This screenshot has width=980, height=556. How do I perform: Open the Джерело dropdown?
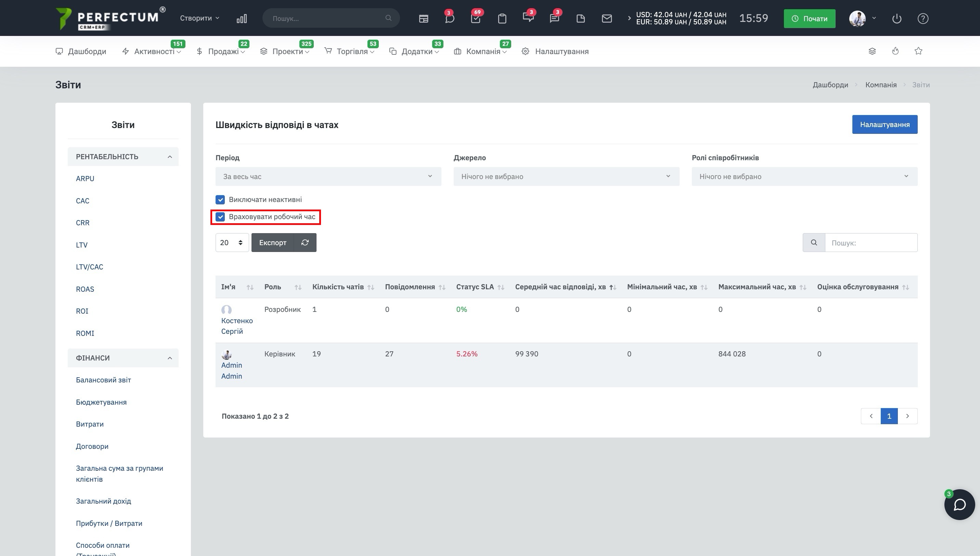tap(566, 176)
